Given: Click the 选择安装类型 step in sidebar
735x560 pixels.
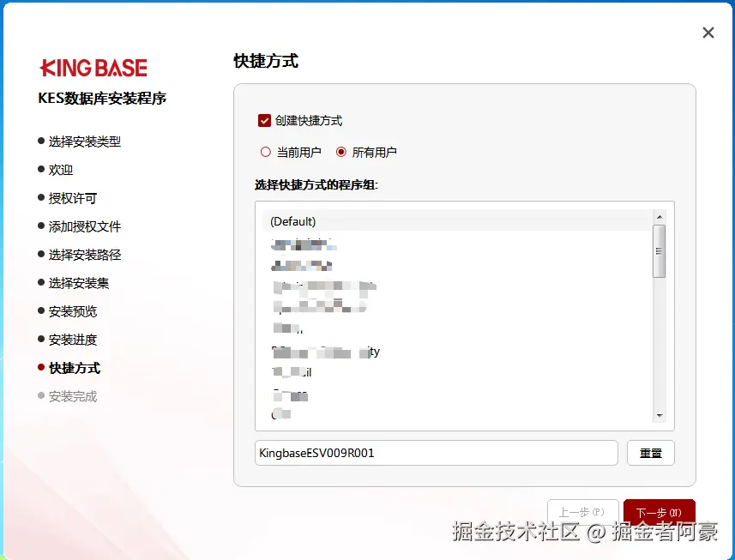Looking at the screenshot, I should pyautogui.click(x=80, y=142).
